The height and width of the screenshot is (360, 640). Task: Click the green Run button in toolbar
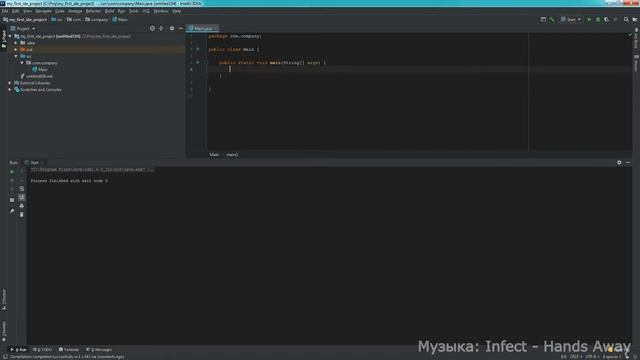(x=589, y=19)
